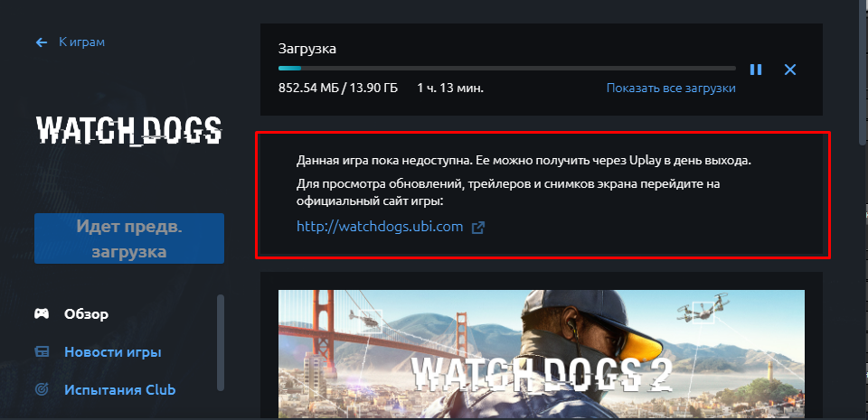This screenshot has height=420, width=868.
Task: Click the news icon beside Новости игры
Action: (42, 351)
